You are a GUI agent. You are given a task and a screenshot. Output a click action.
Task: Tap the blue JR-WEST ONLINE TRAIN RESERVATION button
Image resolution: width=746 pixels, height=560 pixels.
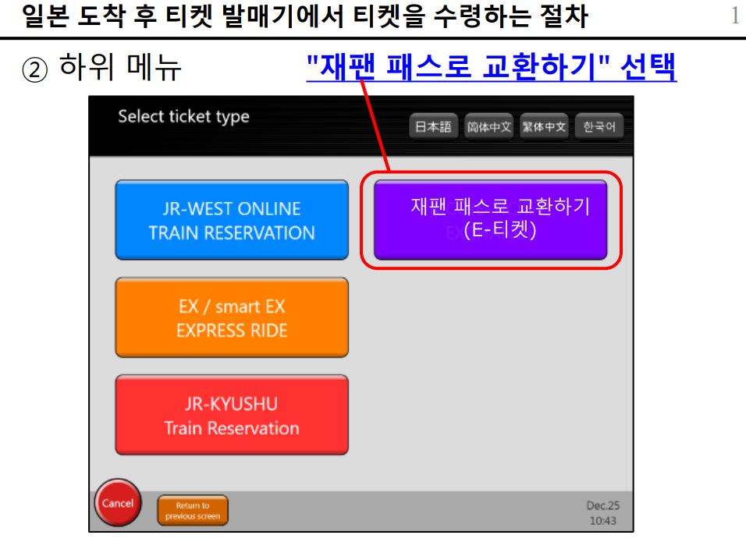[x=232, y=221]
